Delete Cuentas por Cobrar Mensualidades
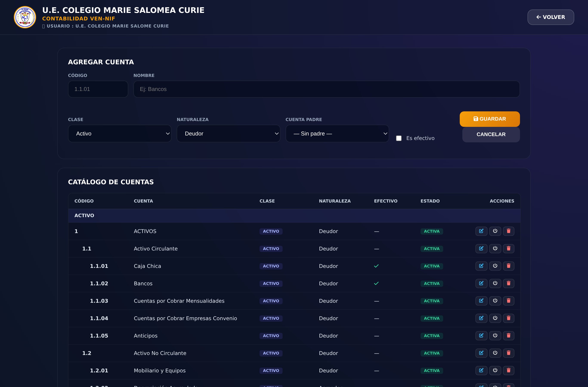Viewport: 588px width, 387px height. pos(509,301)
